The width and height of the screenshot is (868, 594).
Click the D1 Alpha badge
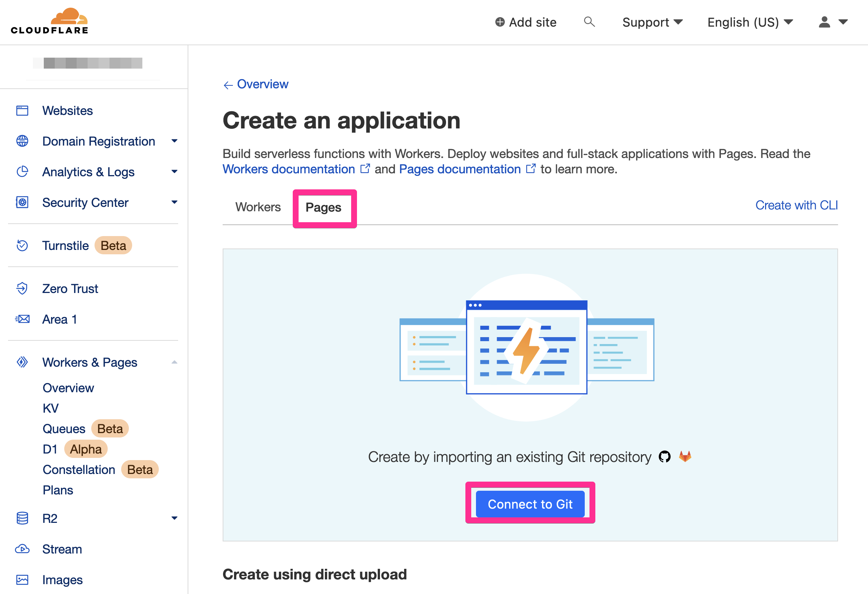(x=85, y=449)
